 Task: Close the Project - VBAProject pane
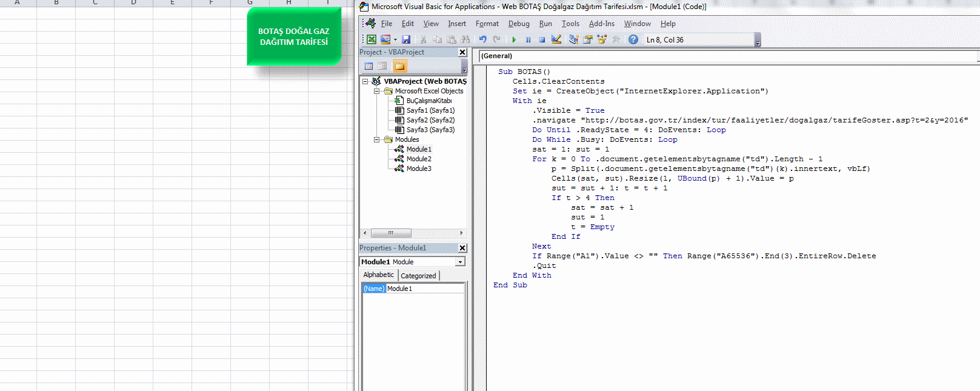[x=462, y=52]
